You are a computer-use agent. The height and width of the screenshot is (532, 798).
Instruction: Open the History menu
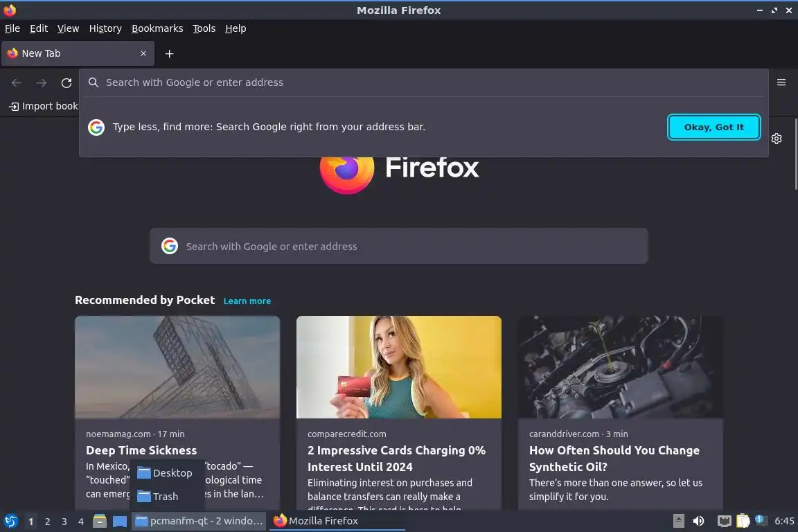105,28
